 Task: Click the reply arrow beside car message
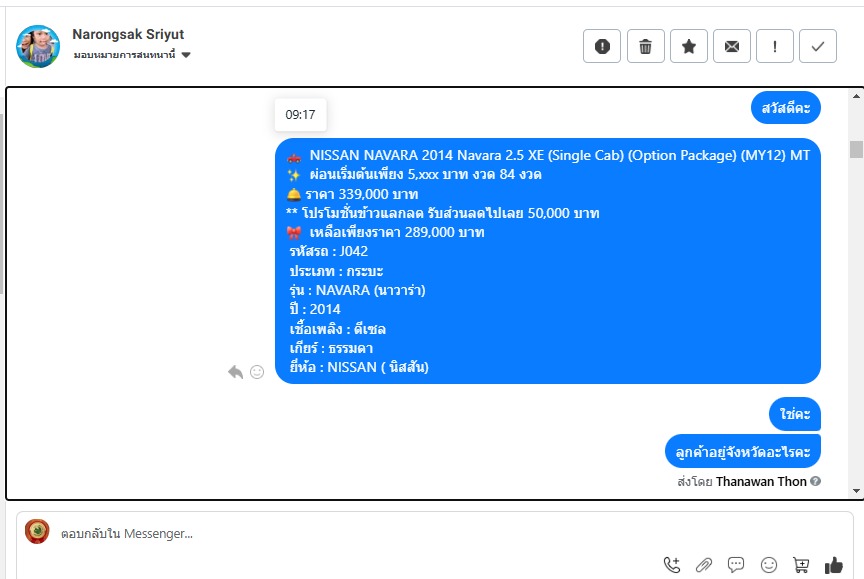coord(235,372)
